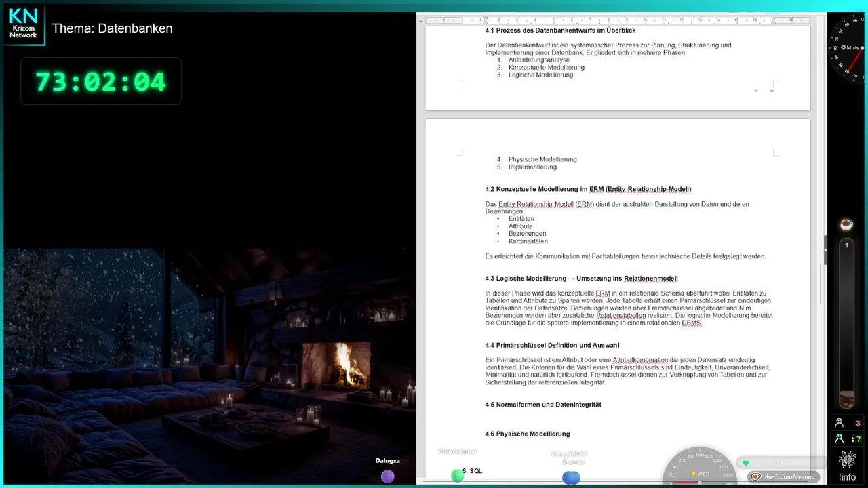Click the indent marker on the ruler
This screenshot has width=868, height=488.
[x=486, y=20]
